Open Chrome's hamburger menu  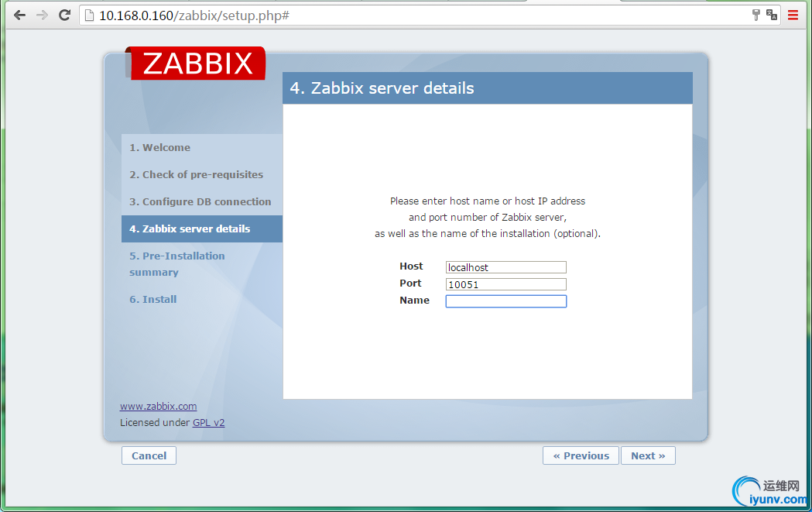[793, 15]
